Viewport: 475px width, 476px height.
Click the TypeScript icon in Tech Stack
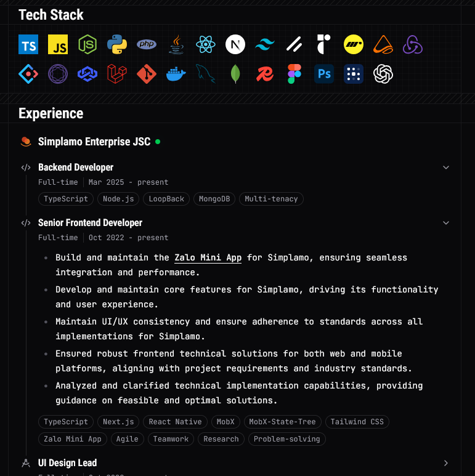tap(28, 44)
